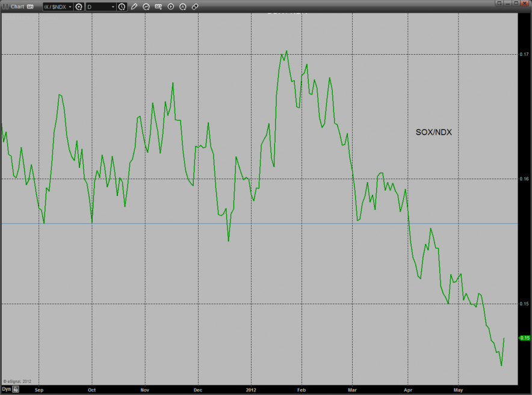Click the chart grip handle at top-left
The image size is (532, 395).
tap(5, 7)
